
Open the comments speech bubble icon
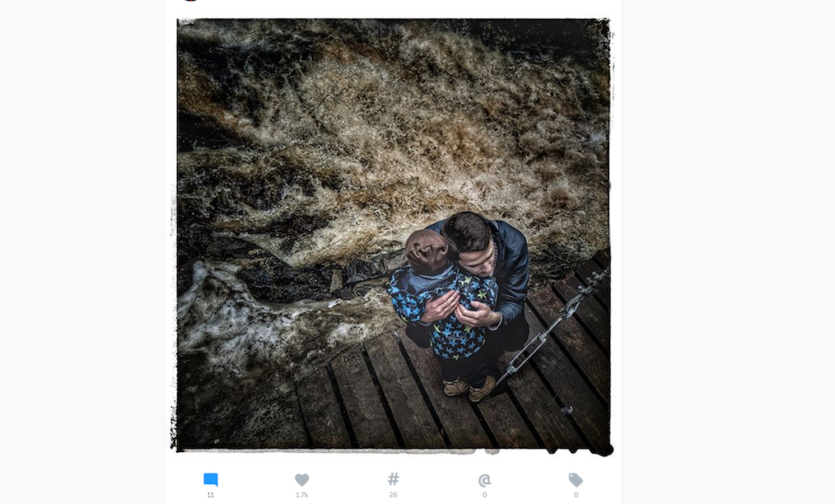(x=211, y=479)
